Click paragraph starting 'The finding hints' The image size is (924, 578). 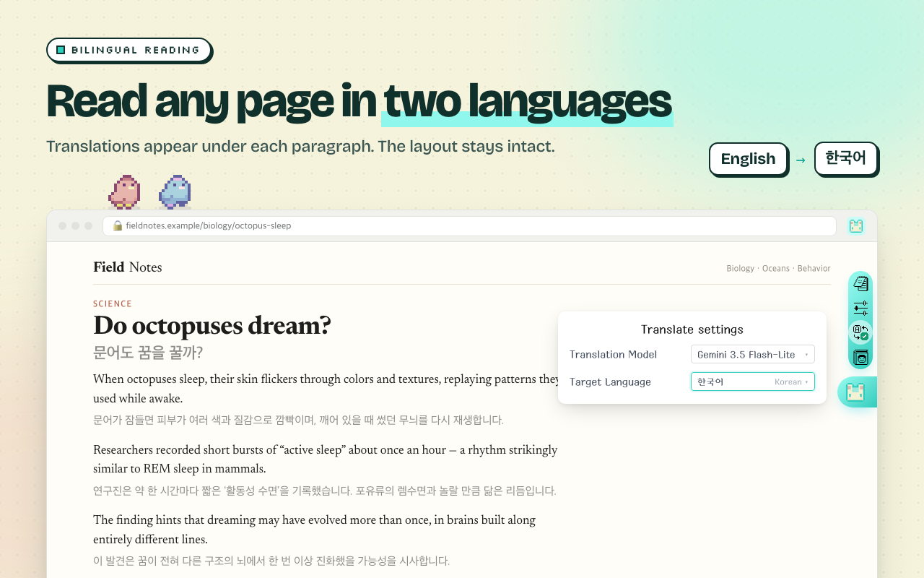pyautogui.click(x=314, y=530)
